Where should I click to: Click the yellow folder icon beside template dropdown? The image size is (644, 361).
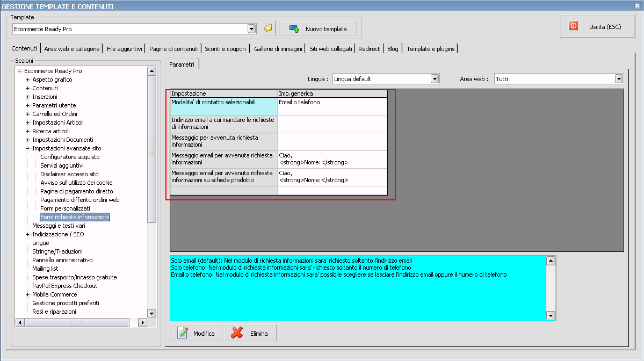268,28
